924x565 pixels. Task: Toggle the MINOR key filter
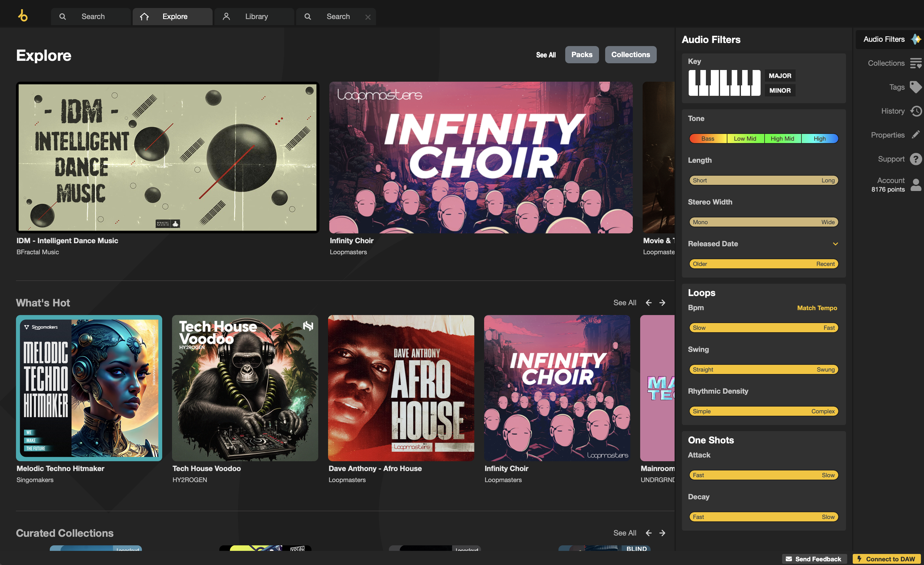click(780, 90)
